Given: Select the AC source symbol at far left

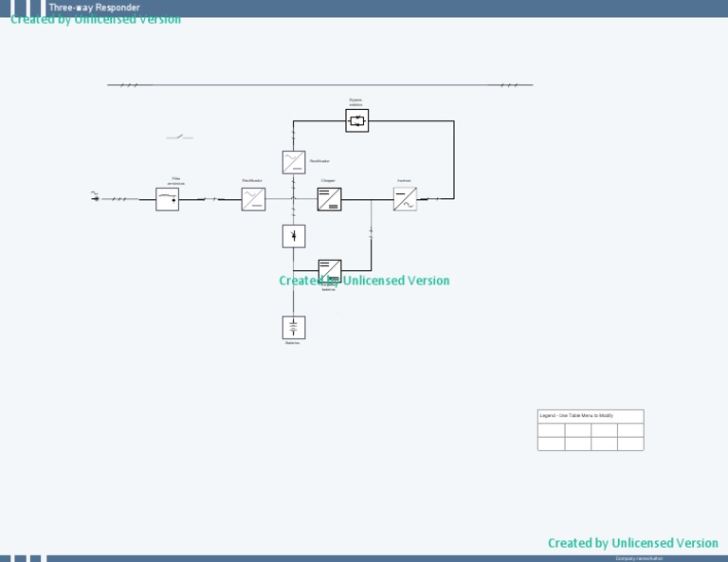Looking at the screenshot, I should (95, 196).
